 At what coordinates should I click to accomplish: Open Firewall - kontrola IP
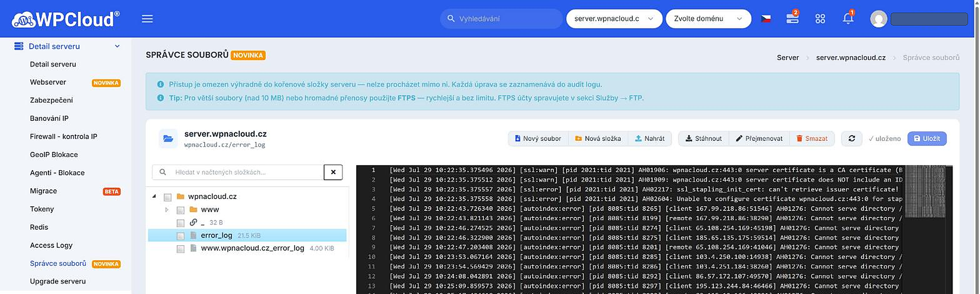point(64,136)
